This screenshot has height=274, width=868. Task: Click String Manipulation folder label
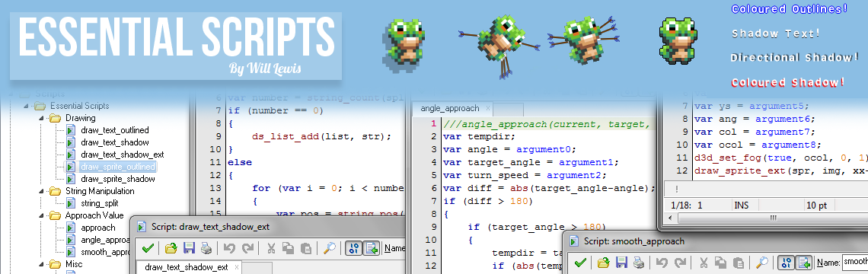click(x=100, y=191)
